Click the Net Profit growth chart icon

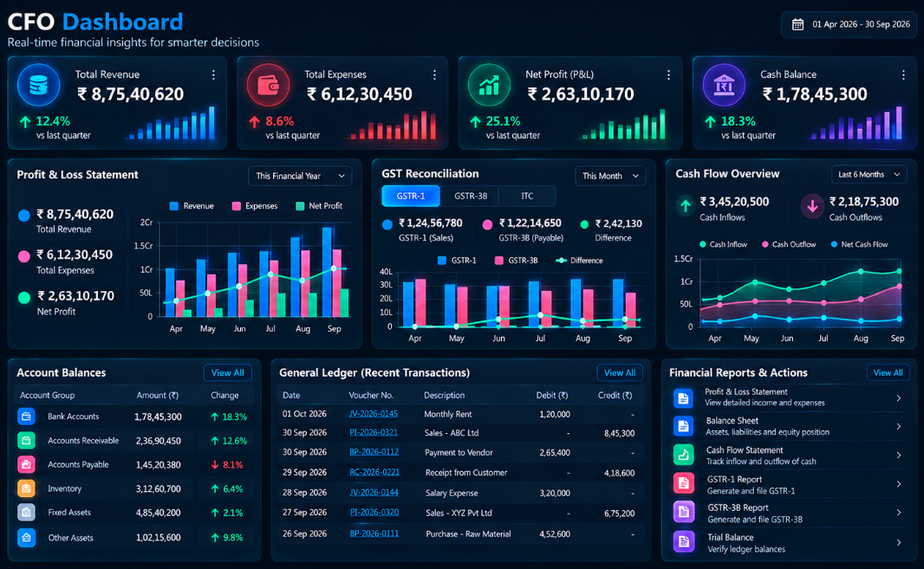pyautogui.click(x=489, y=86)
